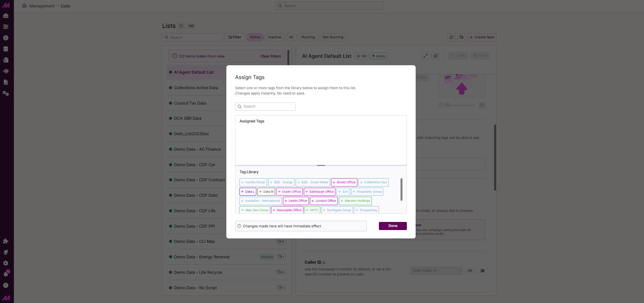Click the tags icon button near Create New
Screen dimensions: 644x303
(x=461, y=37)
